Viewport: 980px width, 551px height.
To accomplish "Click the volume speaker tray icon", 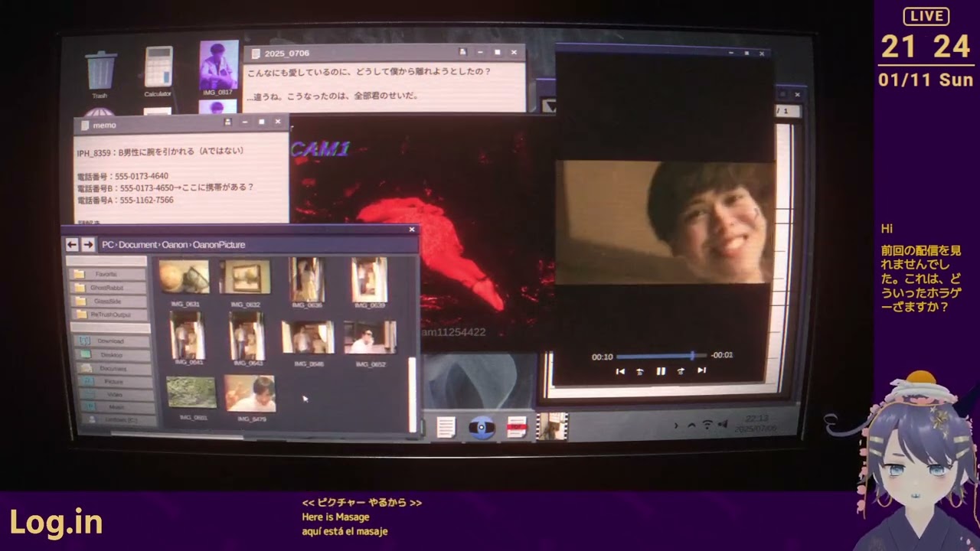I will pyautogui.click(x=723, y=425).
